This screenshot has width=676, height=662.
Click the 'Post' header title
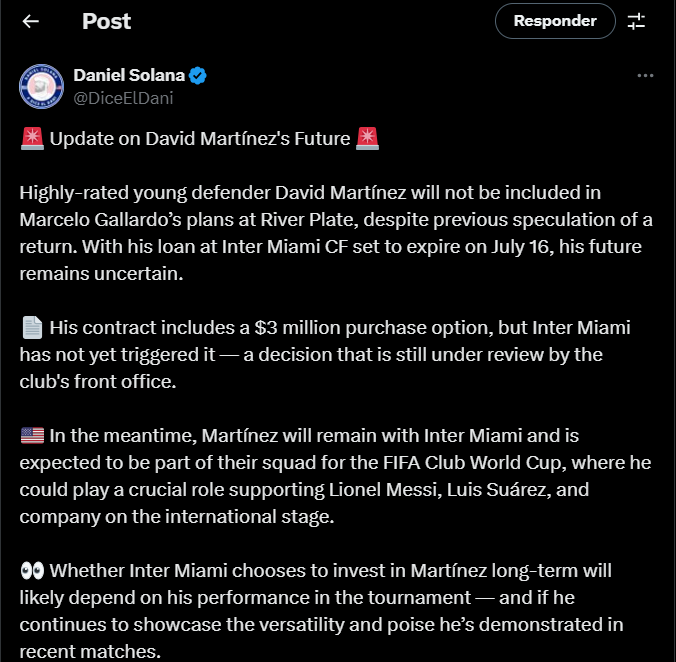pos(106,21)
